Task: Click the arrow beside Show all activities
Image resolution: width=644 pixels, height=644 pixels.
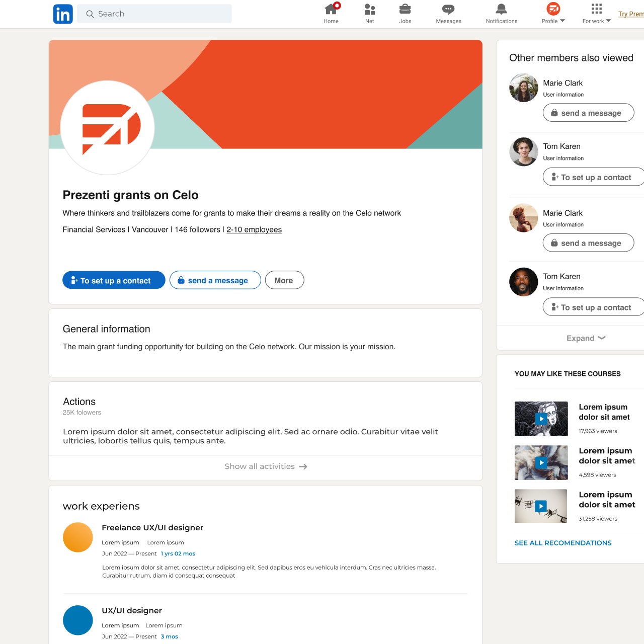Action: [x=303, y=467]
